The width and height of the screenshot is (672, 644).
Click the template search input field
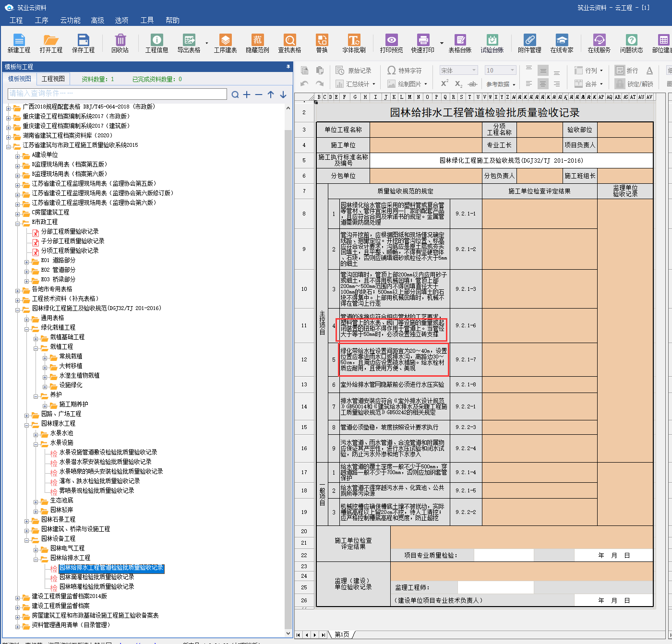coord(117,94)
